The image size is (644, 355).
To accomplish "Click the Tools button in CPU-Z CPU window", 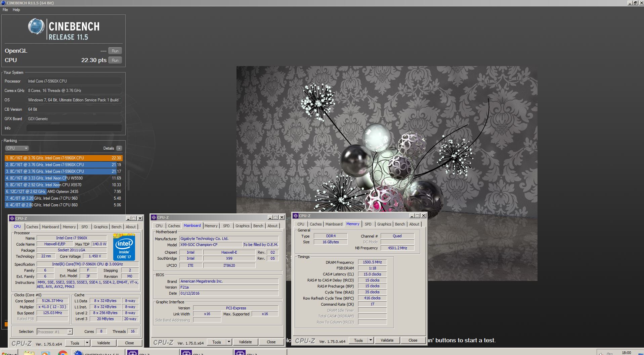I will (75, 343).
